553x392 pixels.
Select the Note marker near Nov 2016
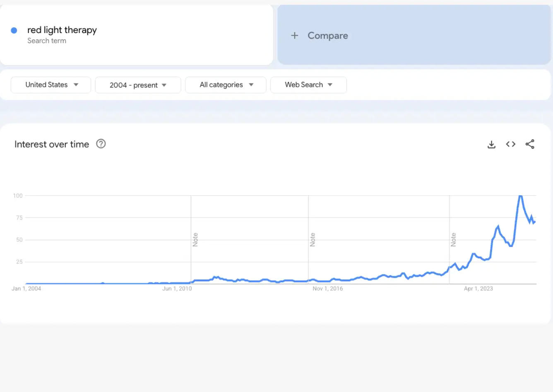tap(313, 240)
